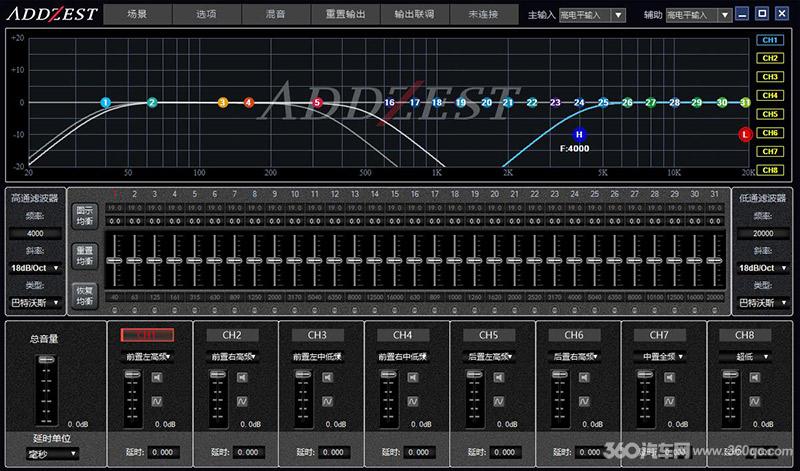The width and height of the screenshot is (800, 471).
Task: Show the CH8 curve using graph side toggle
Action: (x=770, y=170)
